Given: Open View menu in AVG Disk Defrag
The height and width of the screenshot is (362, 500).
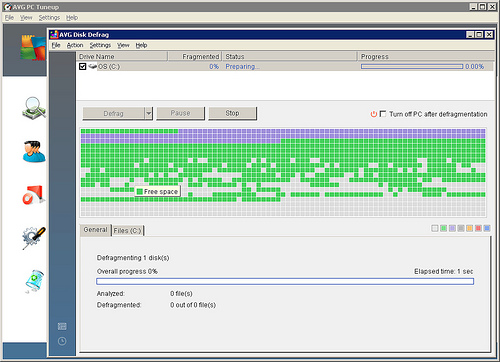Looking at the screenshot, I should click(123, 45).
